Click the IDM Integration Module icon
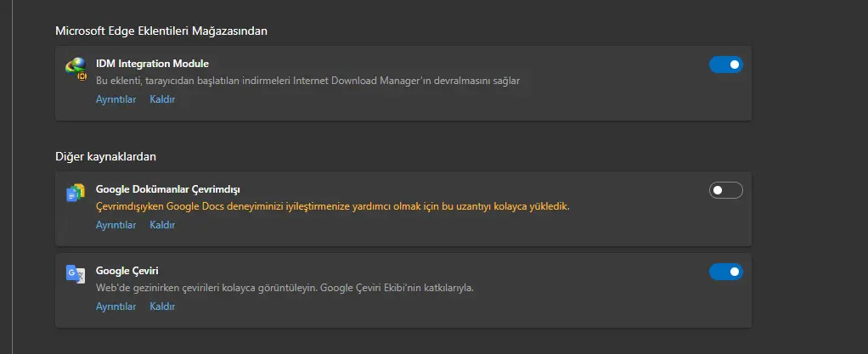 click(76, 69)
